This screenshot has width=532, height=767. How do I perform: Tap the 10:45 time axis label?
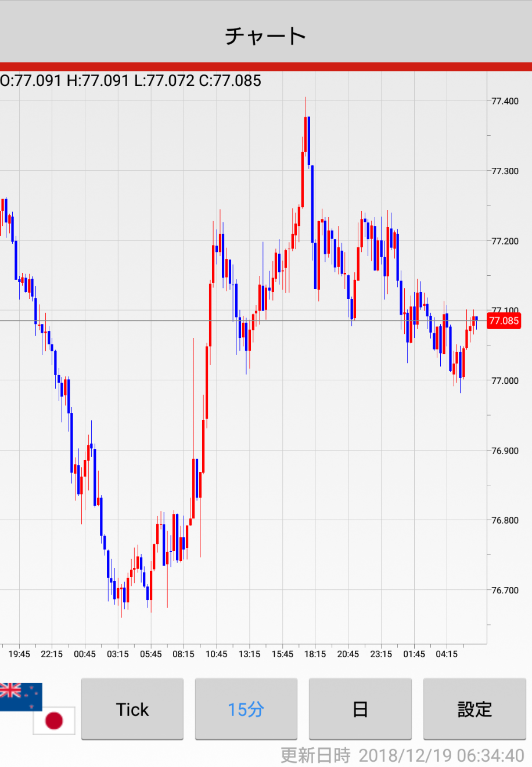coord(217,654)
